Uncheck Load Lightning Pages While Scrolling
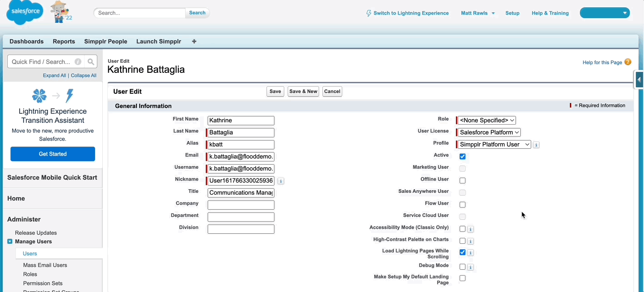 463,252
